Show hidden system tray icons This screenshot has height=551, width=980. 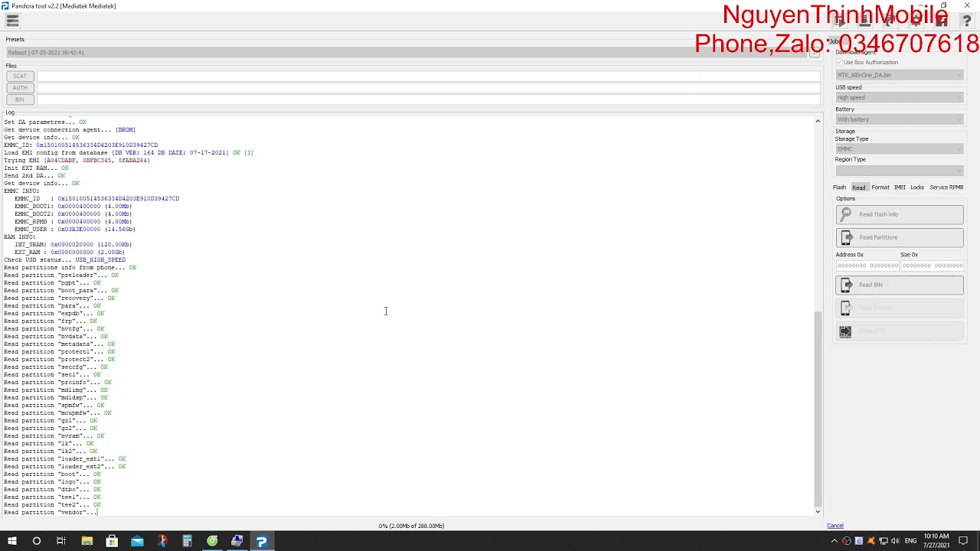834,541
